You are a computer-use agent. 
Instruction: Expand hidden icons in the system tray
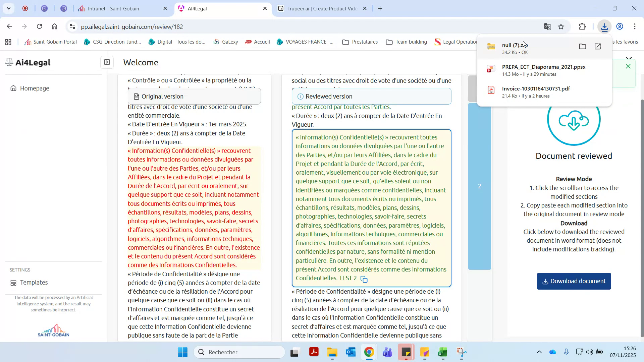pos(539,352)
